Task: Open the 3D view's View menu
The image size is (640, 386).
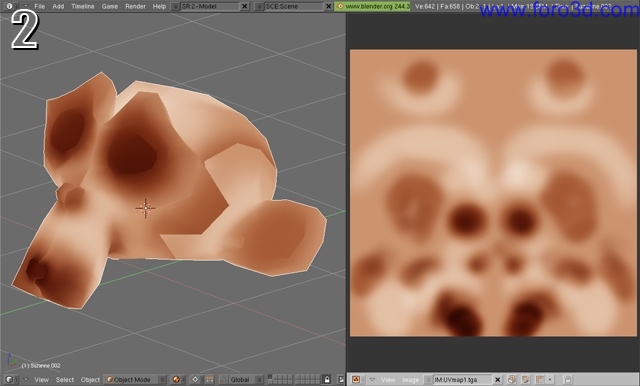Action: tap(42, 379)
